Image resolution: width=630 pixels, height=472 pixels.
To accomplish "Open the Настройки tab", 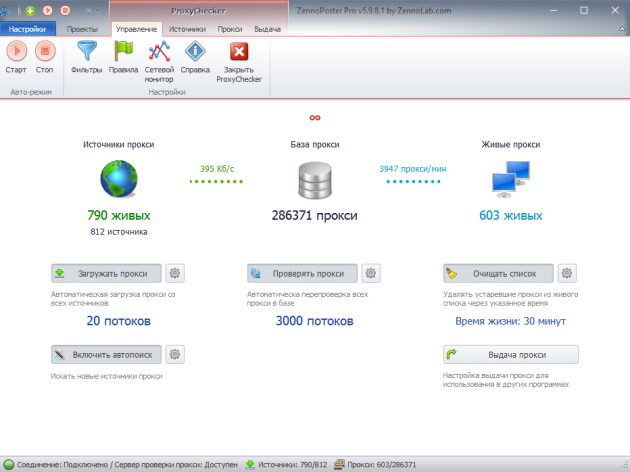I will [x=28, y=30].
